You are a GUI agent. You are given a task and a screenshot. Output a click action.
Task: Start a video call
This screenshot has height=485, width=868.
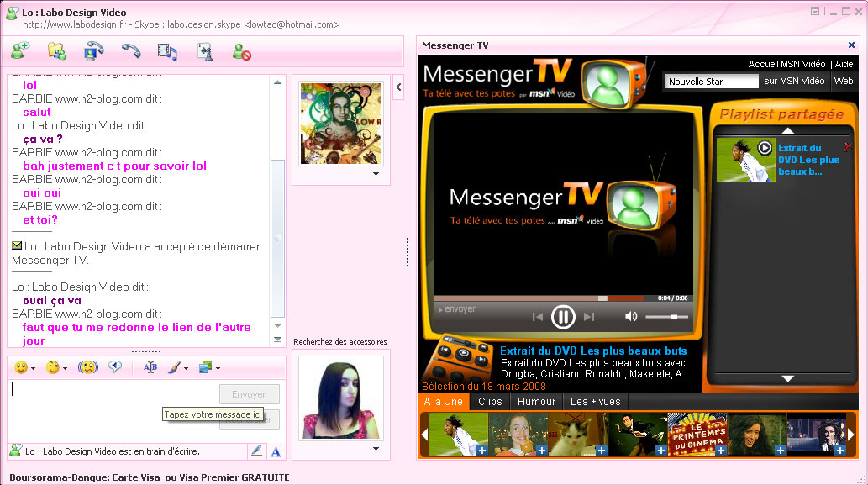pyautogui.click(x=94, y=51)
